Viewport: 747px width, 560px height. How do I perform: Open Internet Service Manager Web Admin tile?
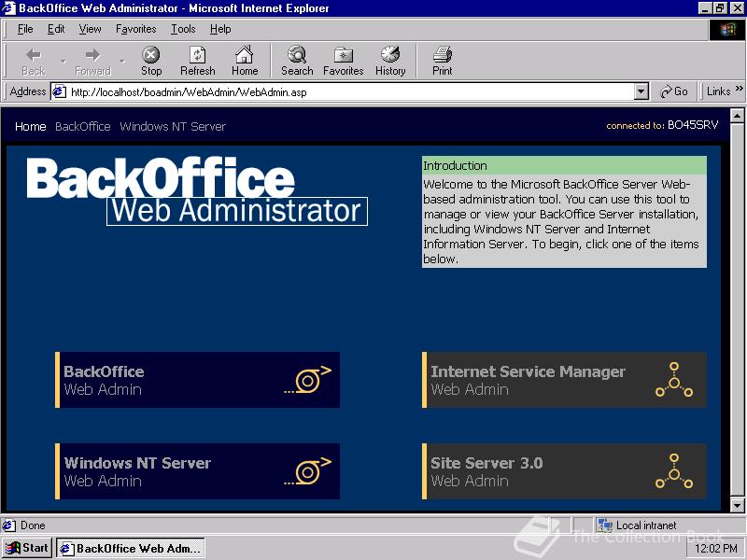coord(564,380)
